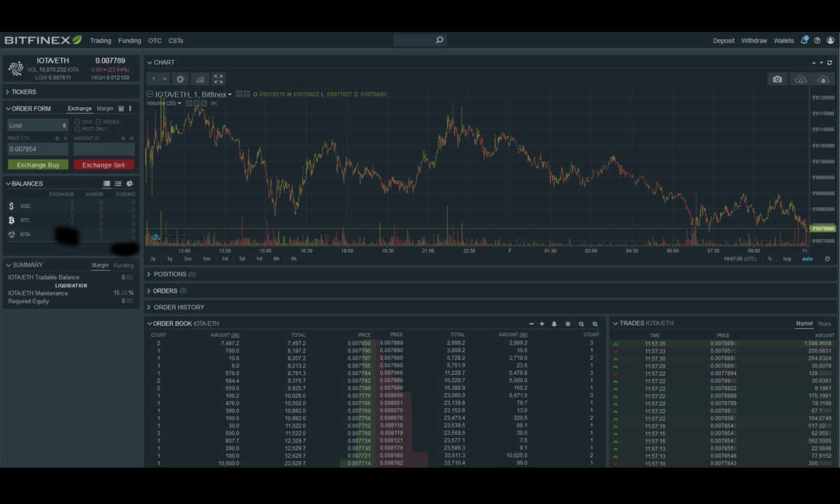Screen dimensions: 840x504
Task: Collapse the ORDER FORM panel
Action: [x=29, y=108]
